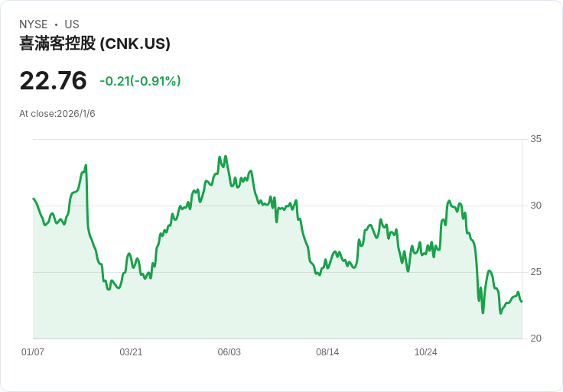Click the 08/14 date axis label

(327, 352)
